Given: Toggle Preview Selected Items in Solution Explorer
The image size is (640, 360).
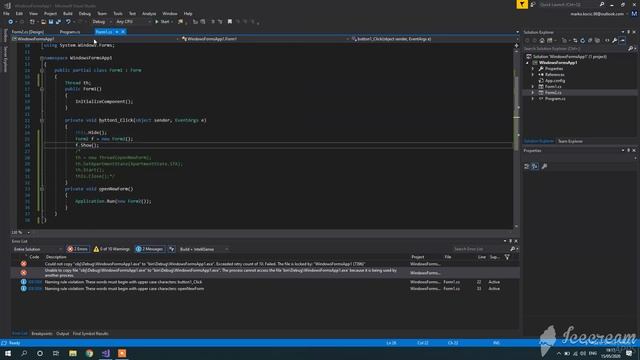Looking at the screenshot, I should [622, 40].
